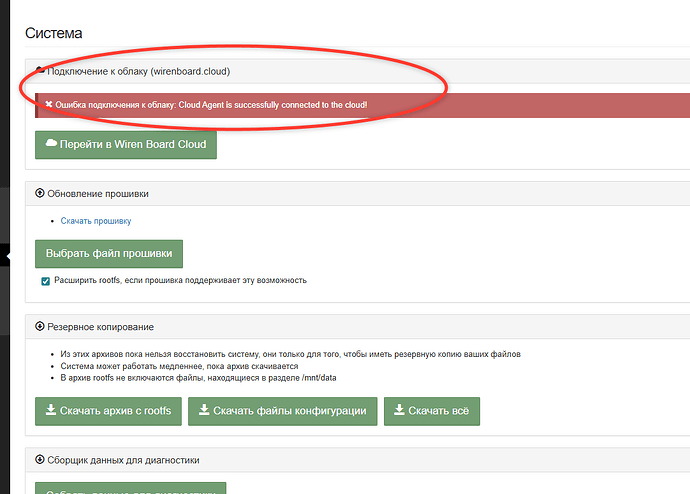Click the Собрать данные для диагностики button
The image size is (690, 494).
[131, 488]
